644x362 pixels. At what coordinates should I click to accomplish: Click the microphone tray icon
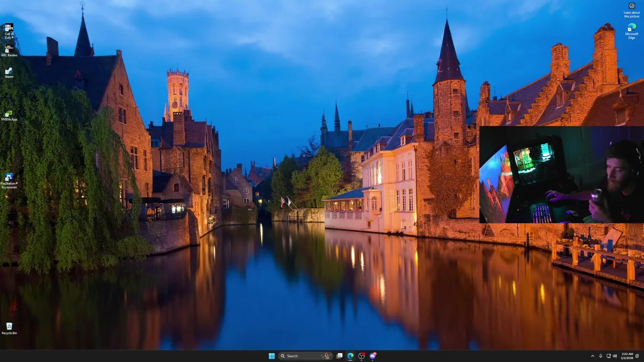click(600, 356)
